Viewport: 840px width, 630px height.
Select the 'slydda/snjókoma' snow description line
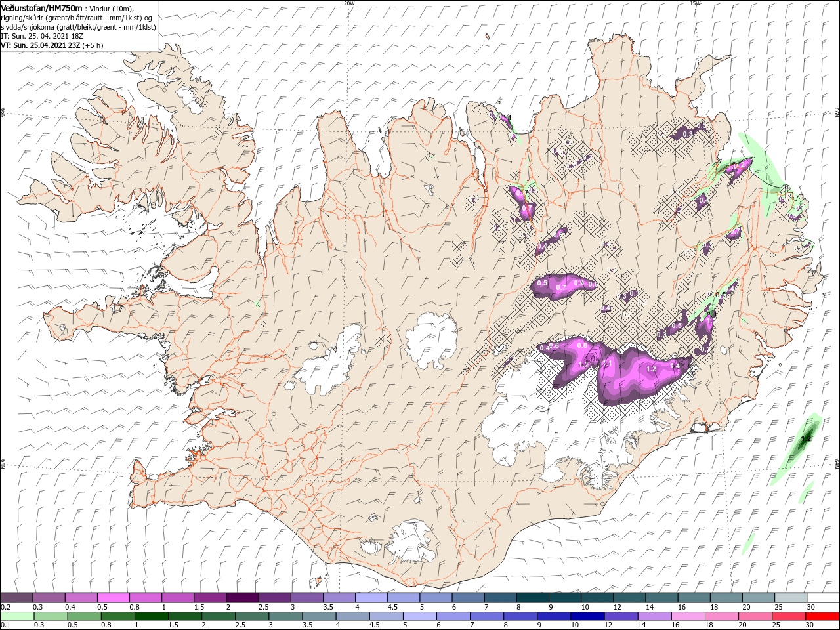pyautogui.click(x=77, y=28)
